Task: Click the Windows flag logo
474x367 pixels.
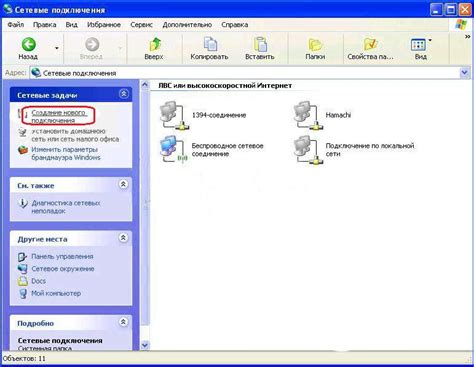Action: point(461,25)
